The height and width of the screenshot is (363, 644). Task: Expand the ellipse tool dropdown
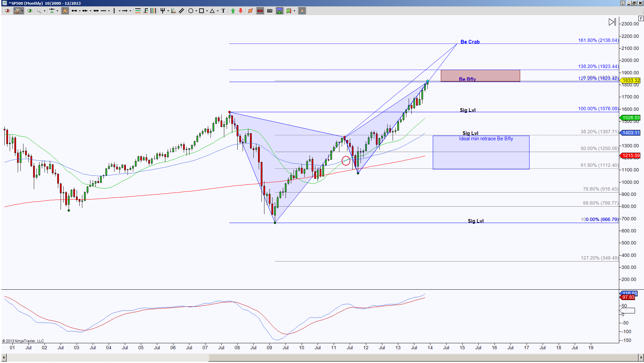[x=196, y=11]
